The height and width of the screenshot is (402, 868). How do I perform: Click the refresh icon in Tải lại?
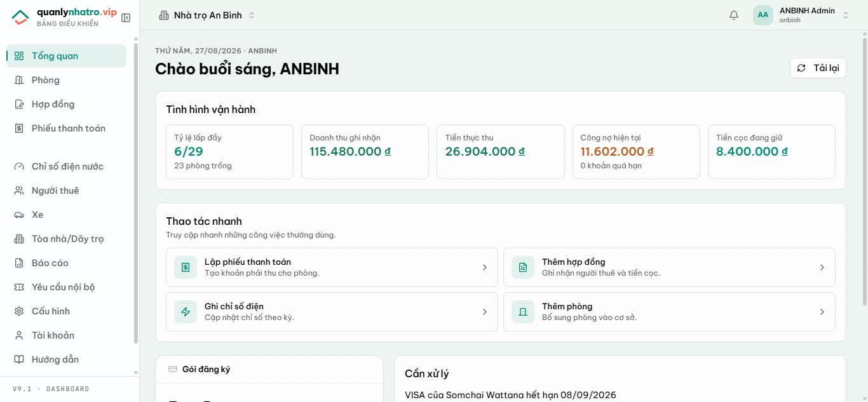[801, 68]
